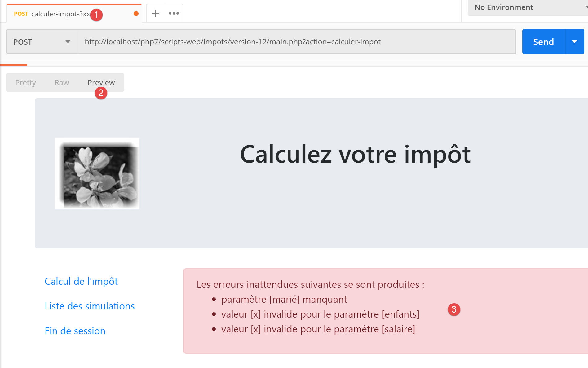The height and width of the screenshot is (368, 588).
Task: Switch to the Pretty response view
Action: coord(25,82)
